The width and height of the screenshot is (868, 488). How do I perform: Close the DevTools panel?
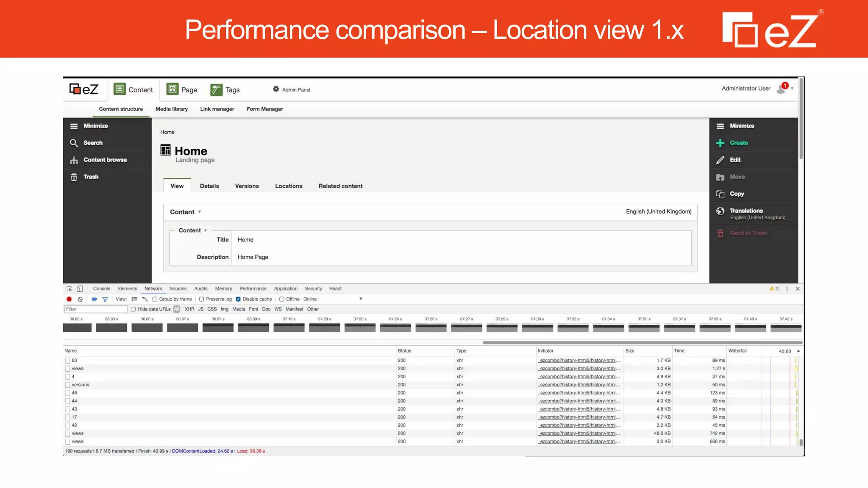[798, 289]
